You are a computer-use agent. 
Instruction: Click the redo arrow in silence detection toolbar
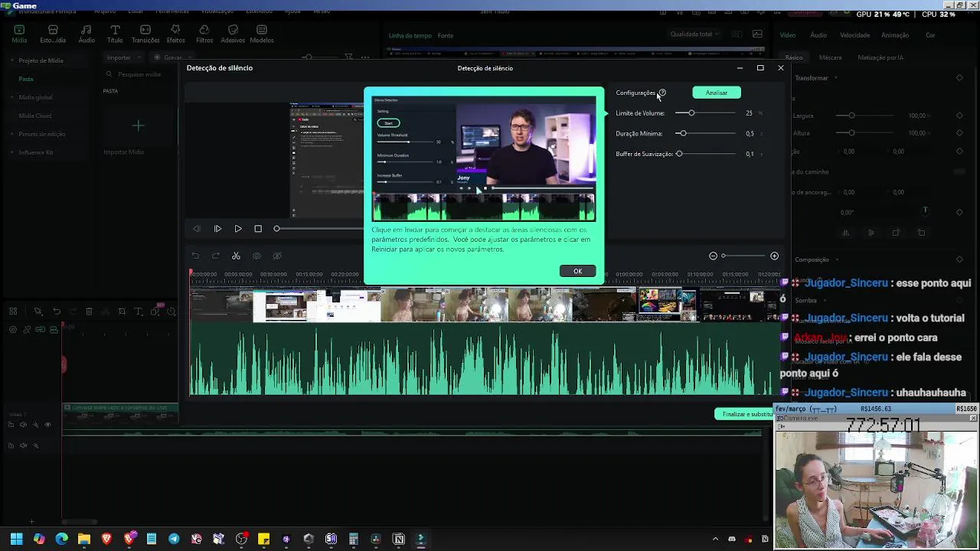(216, 256)
